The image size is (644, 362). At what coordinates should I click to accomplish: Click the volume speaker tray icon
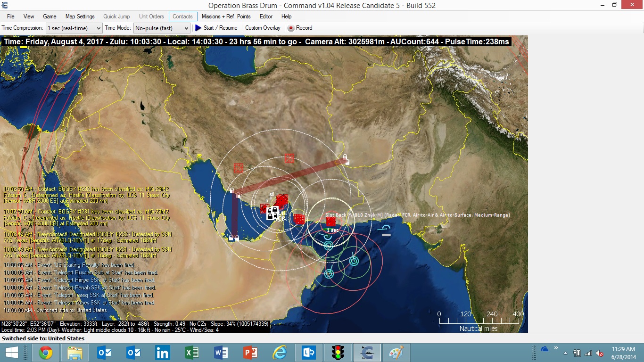(x=600, y=353)
